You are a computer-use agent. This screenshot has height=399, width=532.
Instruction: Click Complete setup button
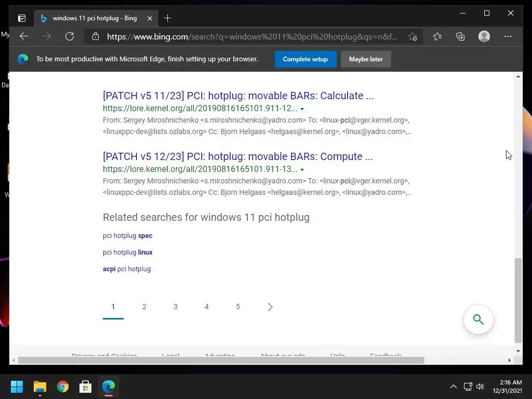pos(305,59)
